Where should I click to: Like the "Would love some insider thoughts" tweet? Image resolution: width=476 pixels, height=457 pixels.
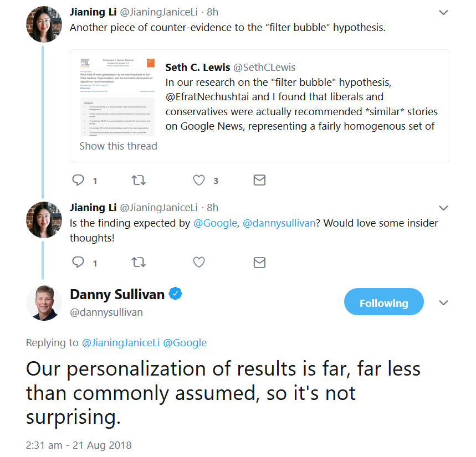tap(199, 263)
